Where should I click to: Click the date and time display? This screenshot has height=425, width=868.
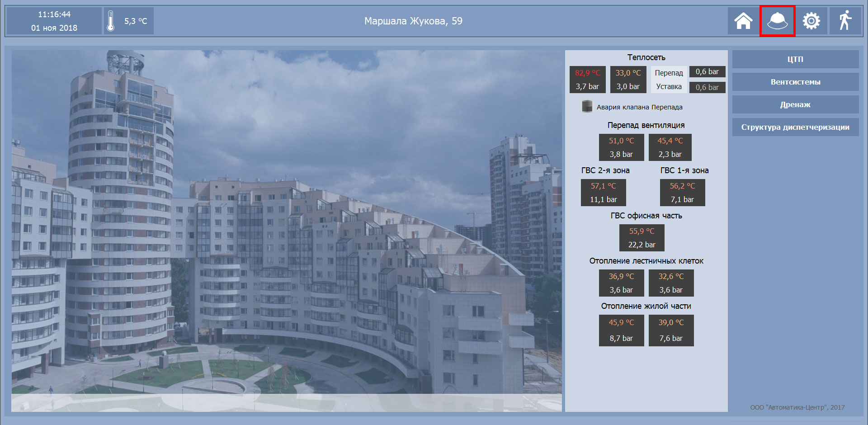[x=54, y=21]
